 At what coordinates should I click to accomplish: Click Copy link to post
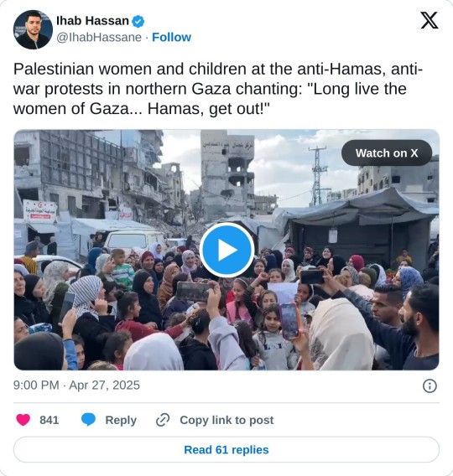click(x=226, y=420)
